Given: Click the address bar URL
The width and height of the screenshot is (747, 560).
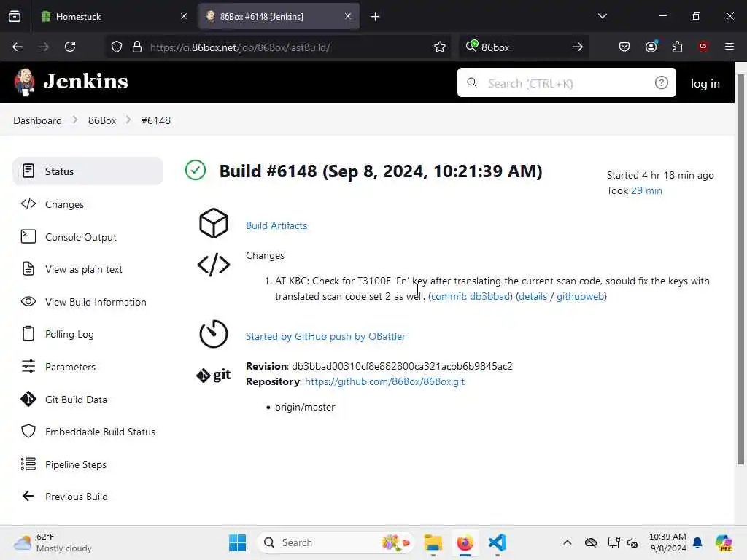Looking at the screenshot, I should pos(240,47).
